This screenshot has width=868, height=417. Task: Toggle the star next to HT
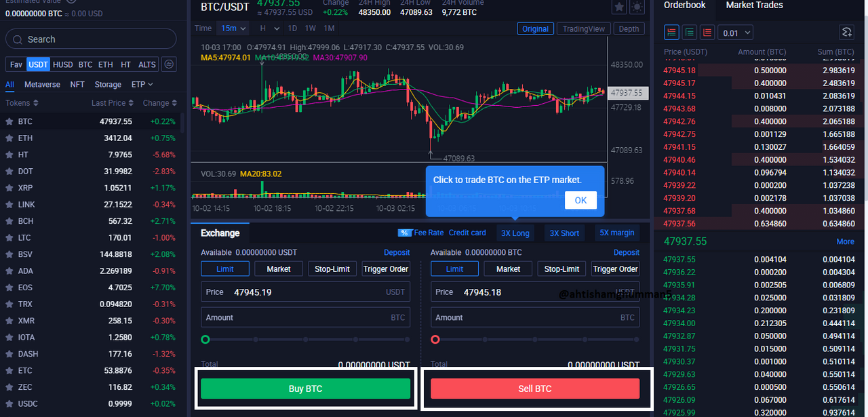coord(9,155)
